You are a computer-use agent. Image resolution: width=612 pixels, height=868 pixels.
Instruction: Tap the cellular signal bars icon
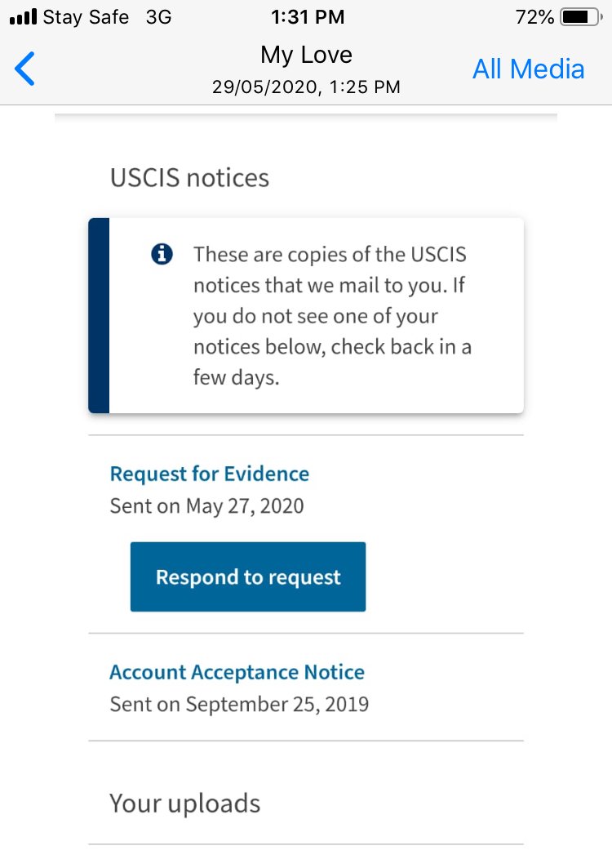23,16
